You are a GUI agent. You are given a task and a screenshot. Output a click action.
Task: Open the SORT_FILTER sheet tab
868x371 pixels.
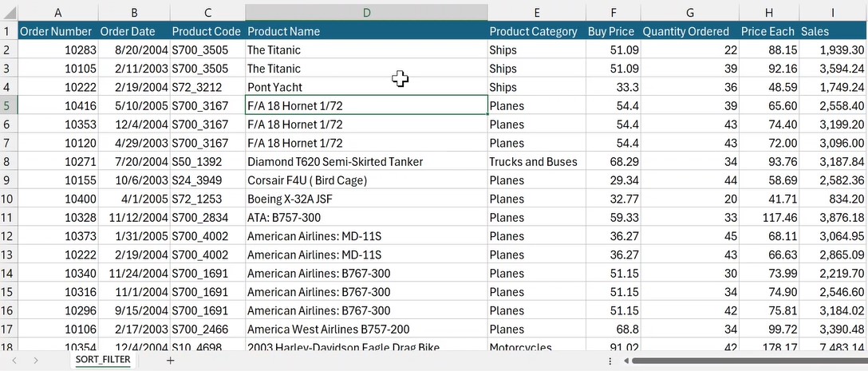tap(102, 361)
